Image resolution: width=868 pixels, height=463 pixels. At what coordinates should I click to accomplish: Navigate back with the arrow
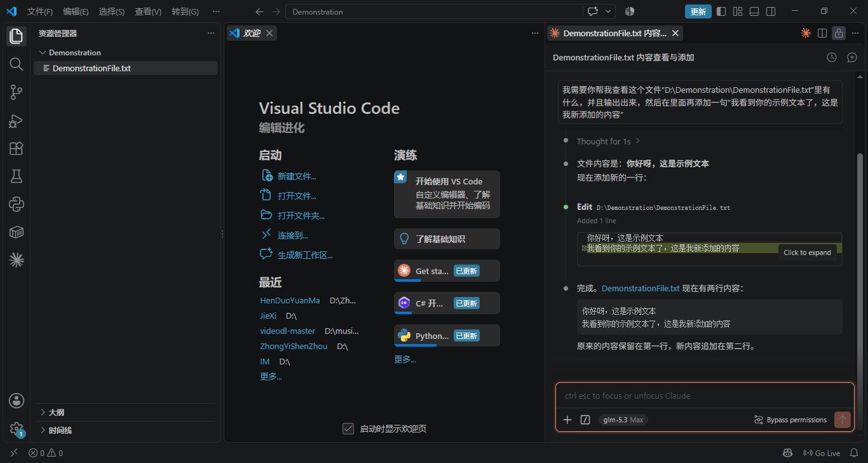pos(259,11)
